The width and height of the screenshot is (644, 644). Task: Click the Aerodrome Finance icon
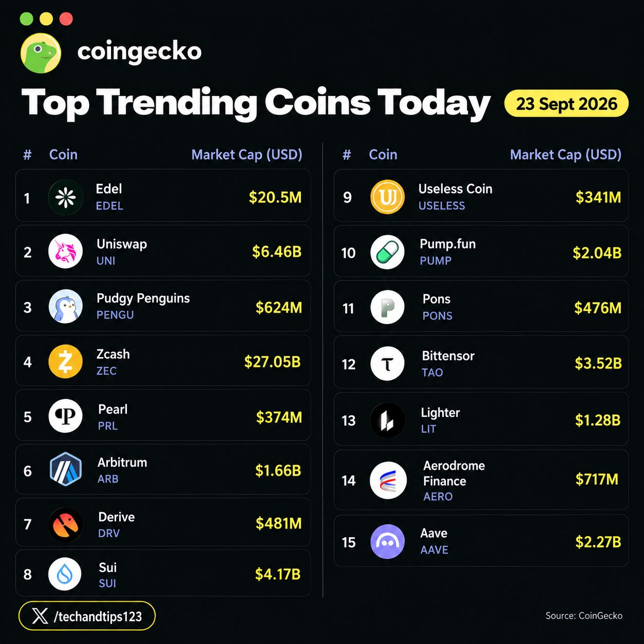pos(388,481)
